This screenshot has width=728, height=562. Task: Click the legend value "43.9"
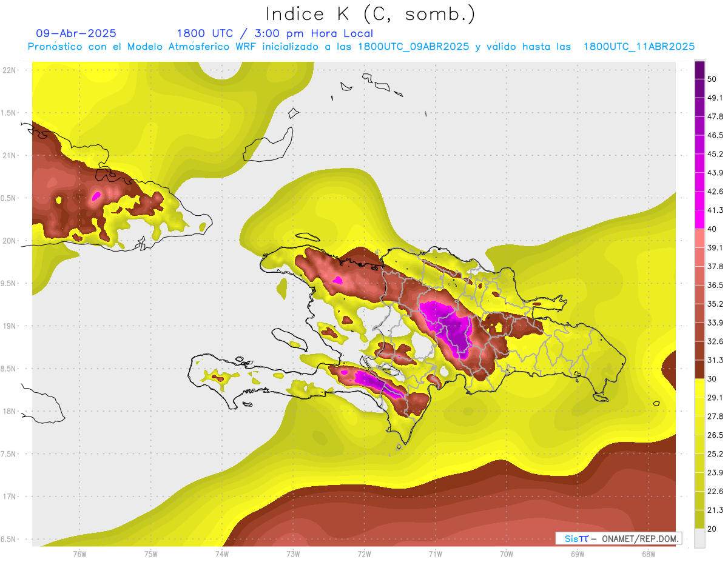[x=715, y=173]
